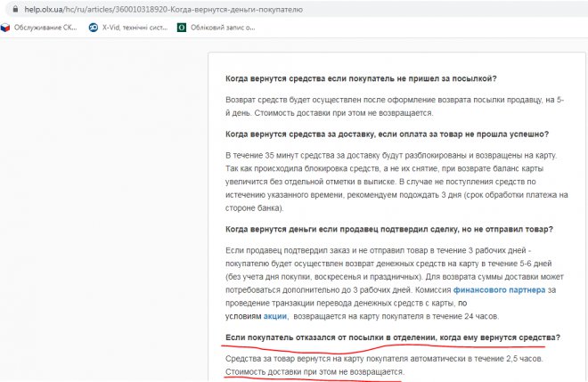Click the padlock icon in the address bar
588x382 pixels.
tap(15, 9)
